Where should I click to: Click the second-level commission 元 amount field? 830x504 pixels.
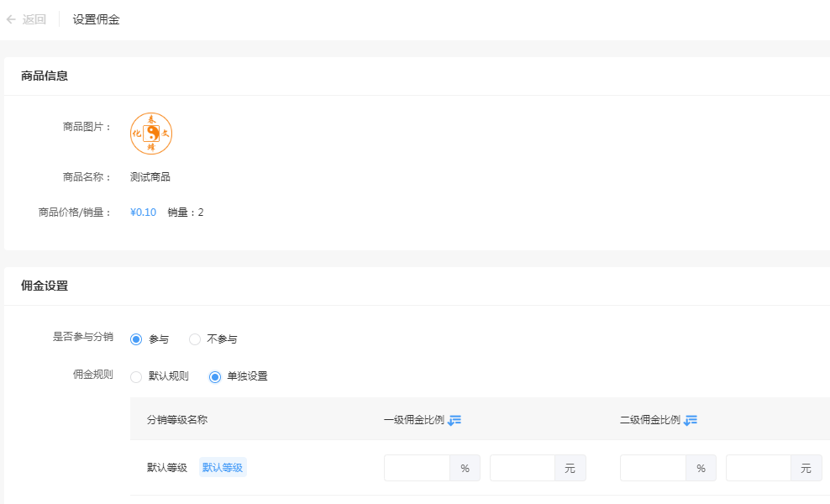(759, 468)
